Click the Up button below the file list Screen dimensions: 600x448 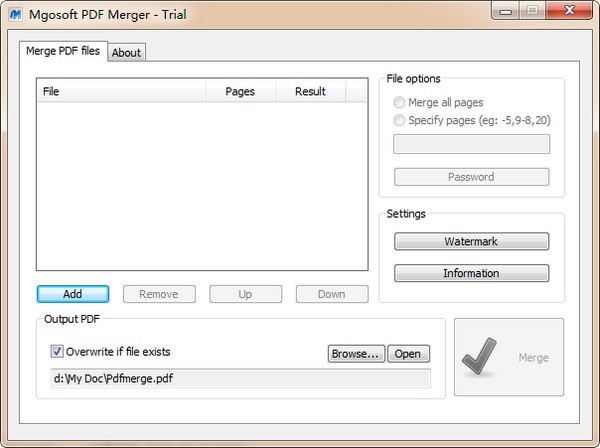click(245, 294)
